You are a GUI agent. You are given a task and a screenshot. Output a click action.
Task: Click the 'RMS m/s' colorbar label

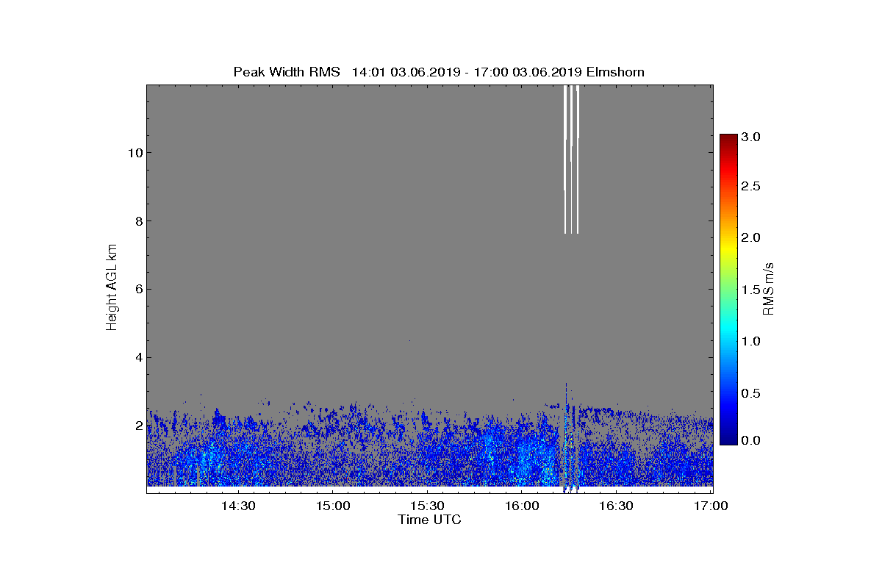pyautogui.click(x=768, y=288)
